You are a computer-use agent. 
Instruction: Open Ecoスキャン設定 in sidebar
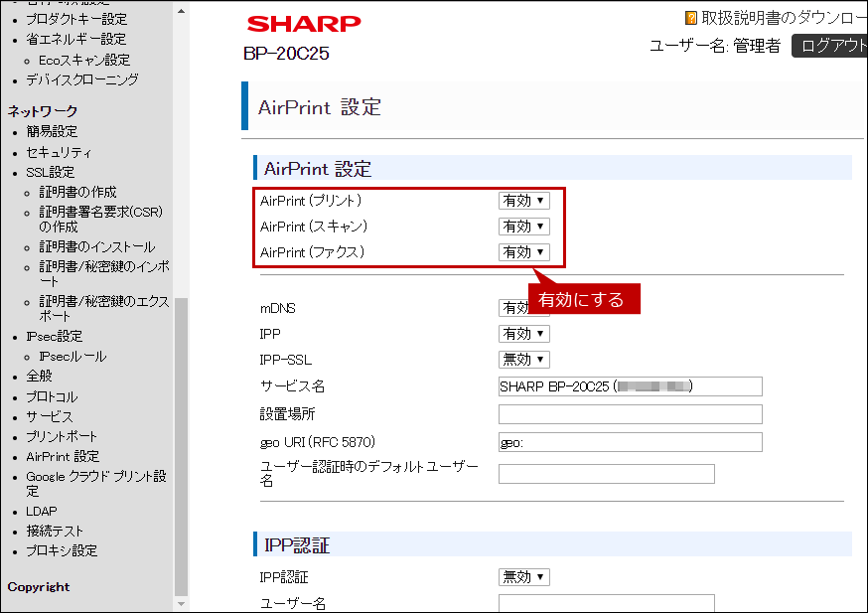point(84,60)
